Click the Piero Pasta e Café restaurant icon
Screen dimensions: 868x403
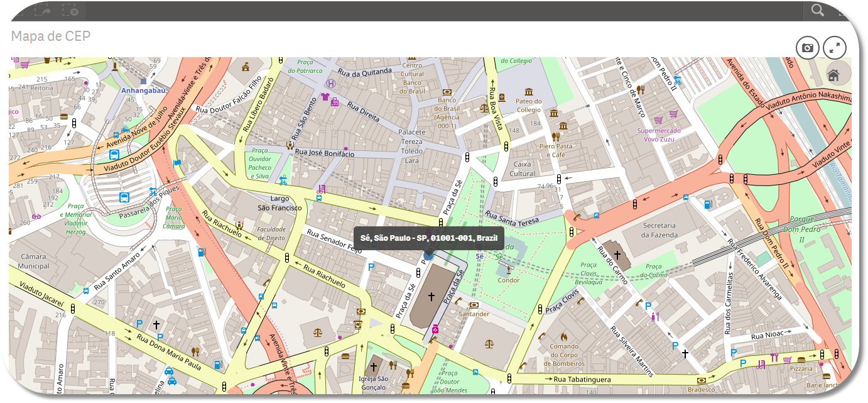coord(555,136)
